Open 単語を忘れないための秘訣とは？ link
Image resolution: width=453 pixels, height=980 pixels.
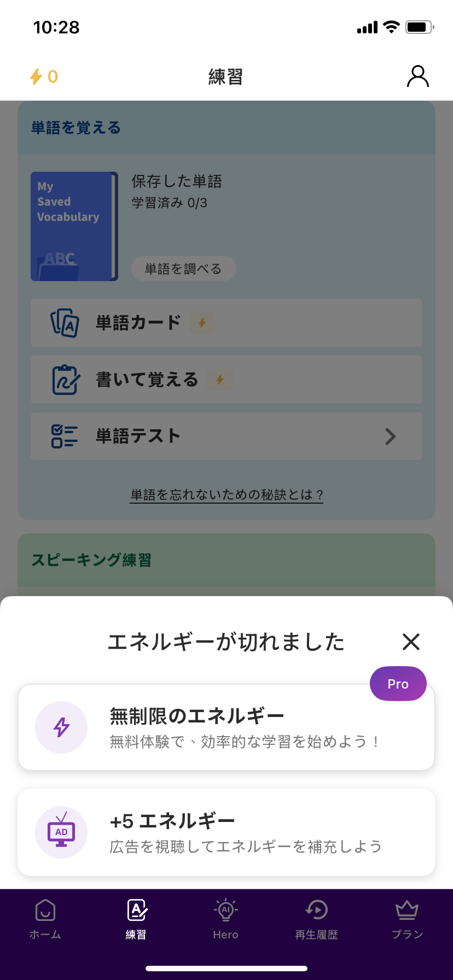226,495
